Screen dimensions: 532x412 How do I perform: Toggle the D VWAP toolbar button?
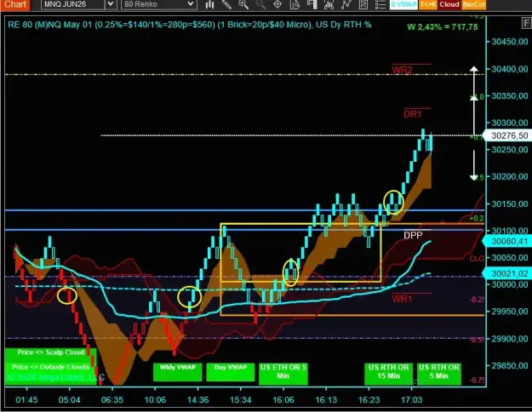pyautogui.click(x=403, y=4)
